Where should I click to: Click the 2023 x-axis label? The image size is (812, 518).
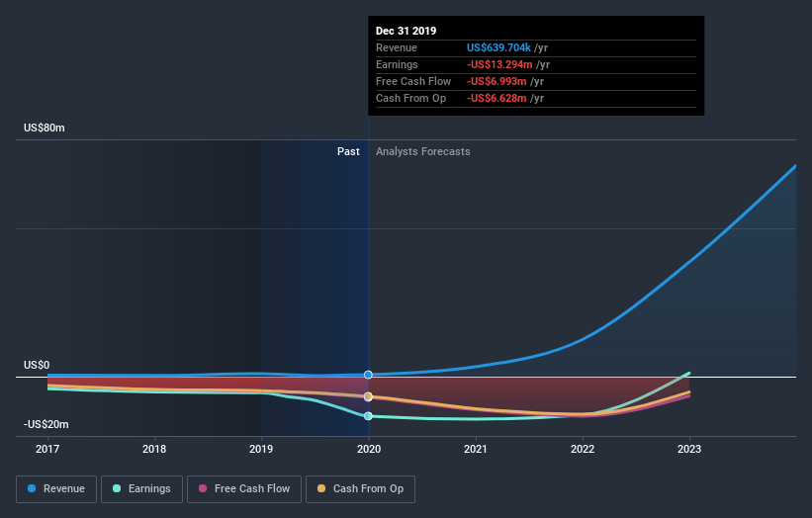pos(689,449)
